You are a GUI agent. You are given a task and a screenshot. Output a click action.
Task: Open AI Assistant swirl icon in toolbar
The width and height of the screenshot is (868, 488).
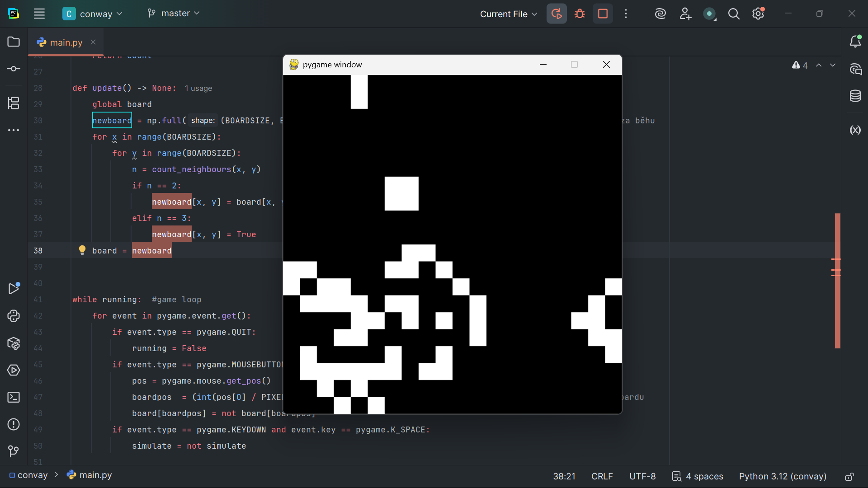pos(660,14)
